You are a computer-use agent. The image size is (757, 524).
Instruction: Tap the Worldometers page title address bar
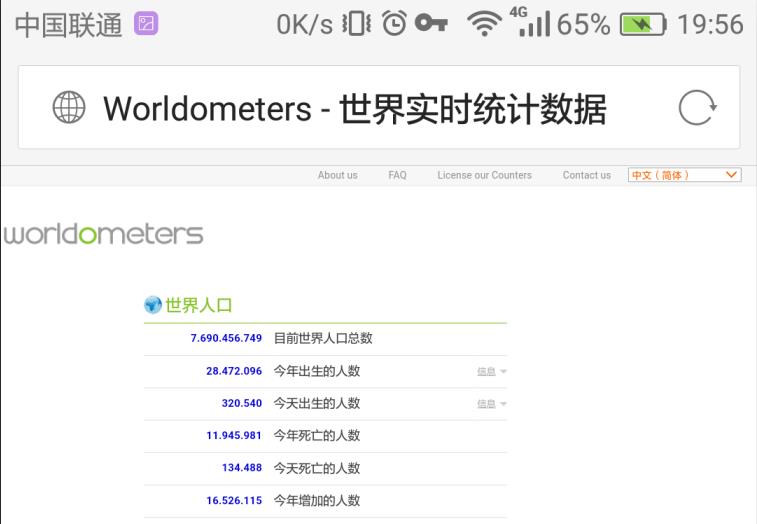click(379, 107)
